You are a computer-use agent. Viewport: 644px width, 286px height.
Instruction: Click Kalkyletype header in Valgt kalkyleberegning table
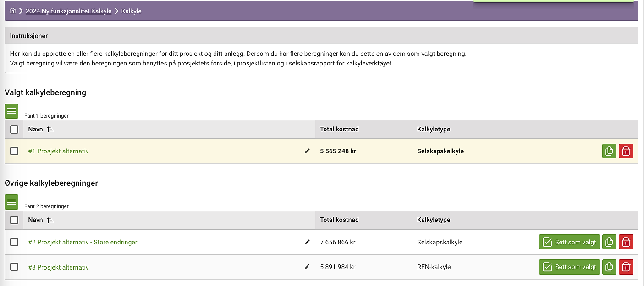point(434,130)
